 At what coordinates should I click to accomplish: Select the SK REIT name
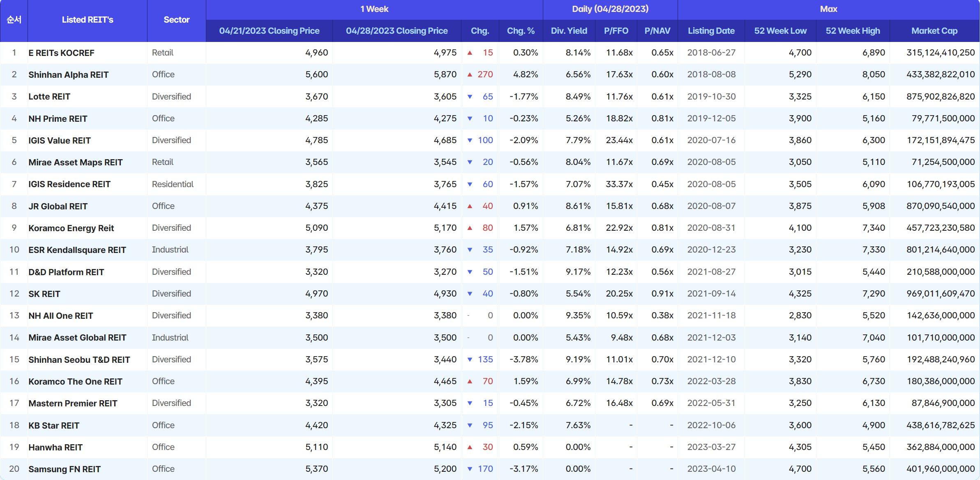(x=44, y=294)
